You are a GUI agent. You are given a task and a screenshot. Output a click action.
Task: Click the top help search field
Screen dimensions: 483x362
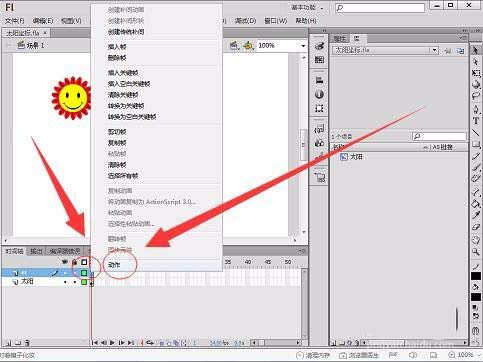380,7
